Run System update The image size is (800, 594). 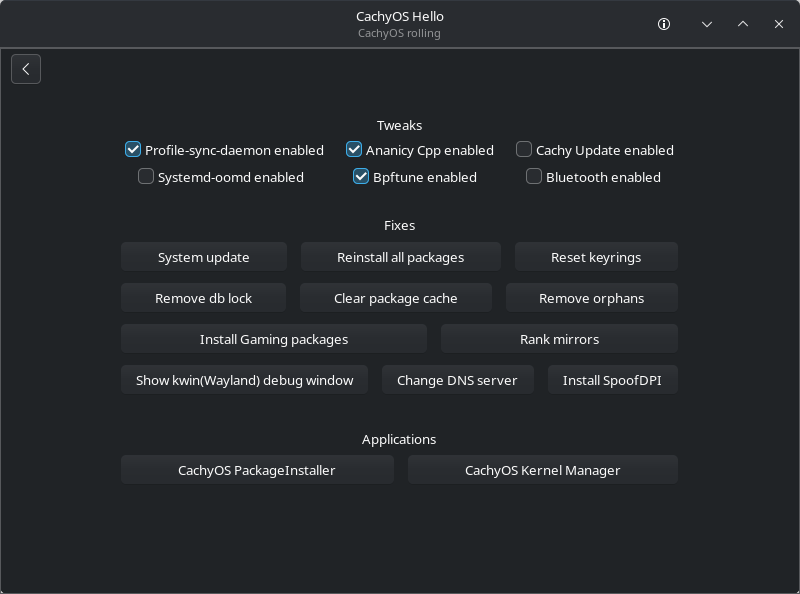[x=204, y=257]
